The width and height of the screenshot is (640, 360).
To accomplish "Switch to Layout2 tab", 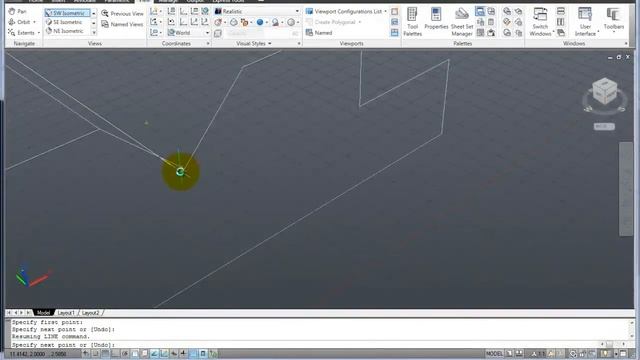I will [91, 313].
